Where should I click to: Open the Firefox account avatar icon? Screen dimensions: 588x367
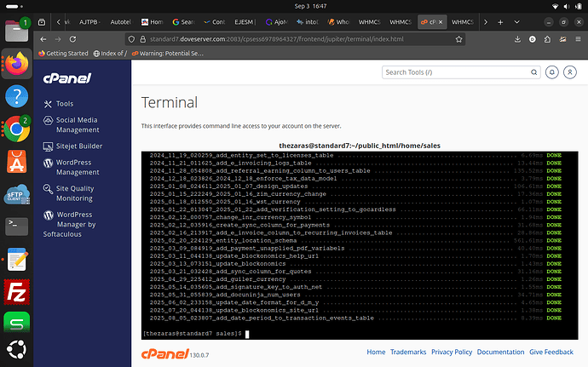[x=532, y=39]
